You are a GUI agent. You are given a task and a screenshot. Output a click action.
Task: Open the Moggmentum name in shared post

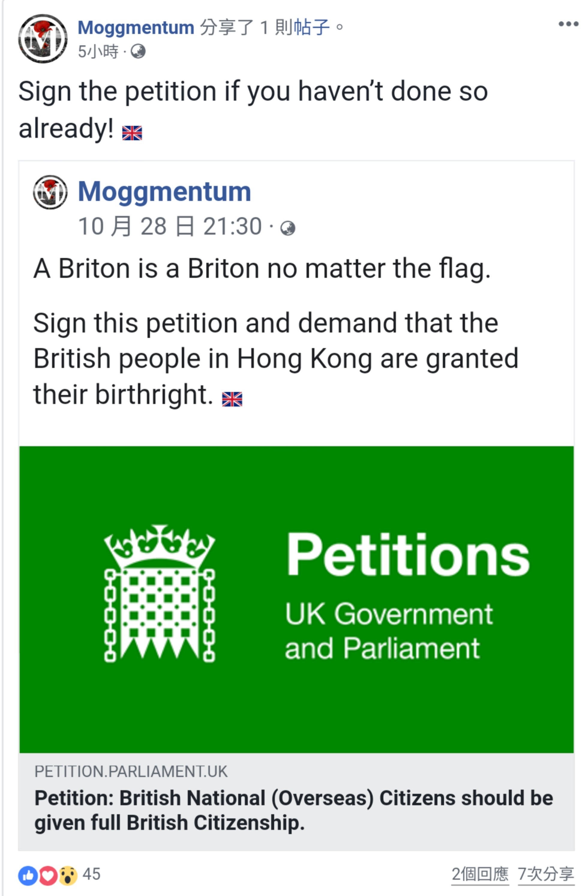pos(164,192)
